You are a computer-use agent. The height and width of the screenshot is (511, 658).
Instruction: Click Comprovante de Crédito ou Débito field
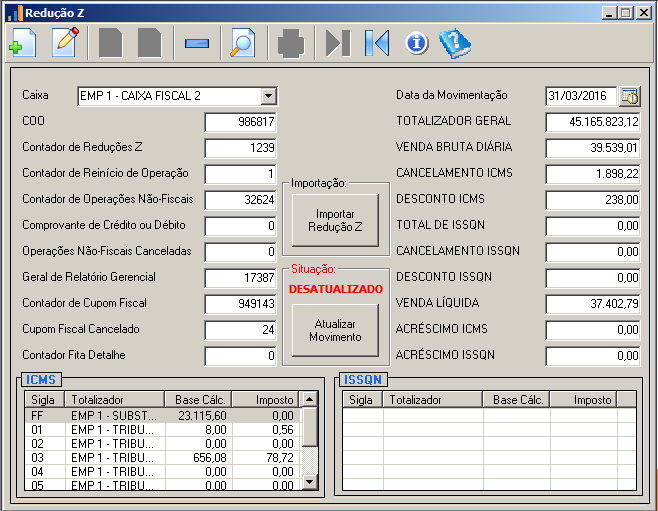point(240,226)
